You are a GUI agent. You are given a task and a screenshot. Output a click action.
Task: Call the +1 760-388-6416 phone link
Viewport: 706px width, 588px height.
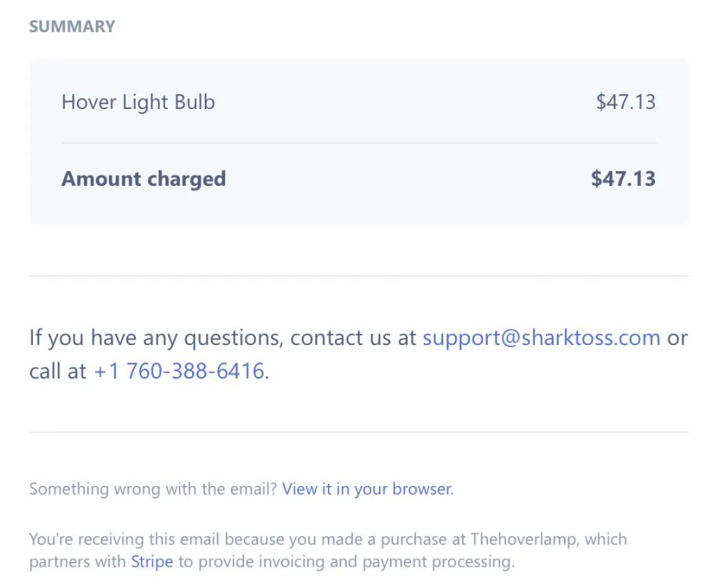coord(179,372)
